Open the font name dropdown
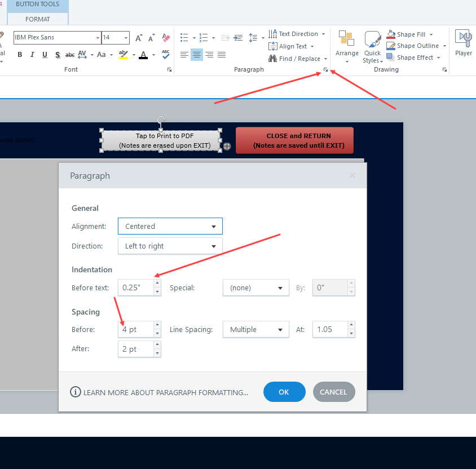The width and height of the screenshot is (476, 469). coord(98,38)
